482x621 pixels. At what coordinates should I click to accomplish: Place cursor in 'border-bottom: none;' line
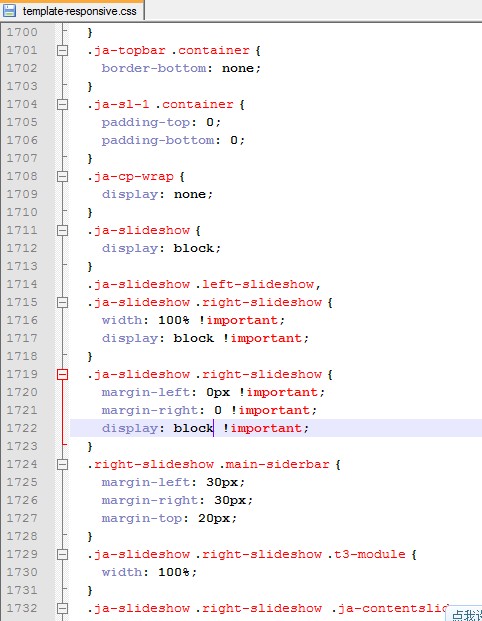click(x=181, y=68)
